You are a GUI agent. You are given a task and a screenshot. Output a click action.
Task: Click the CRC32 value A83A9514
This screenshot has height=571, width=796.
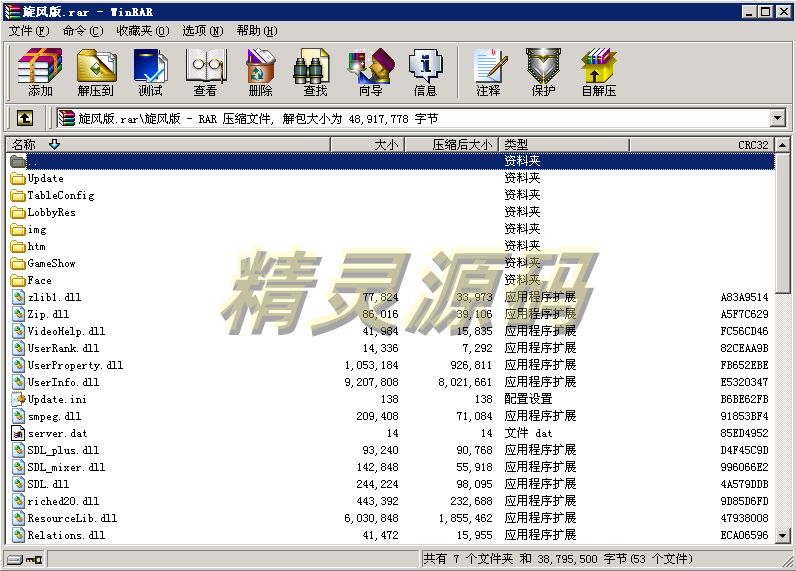(x=744, y=297)
